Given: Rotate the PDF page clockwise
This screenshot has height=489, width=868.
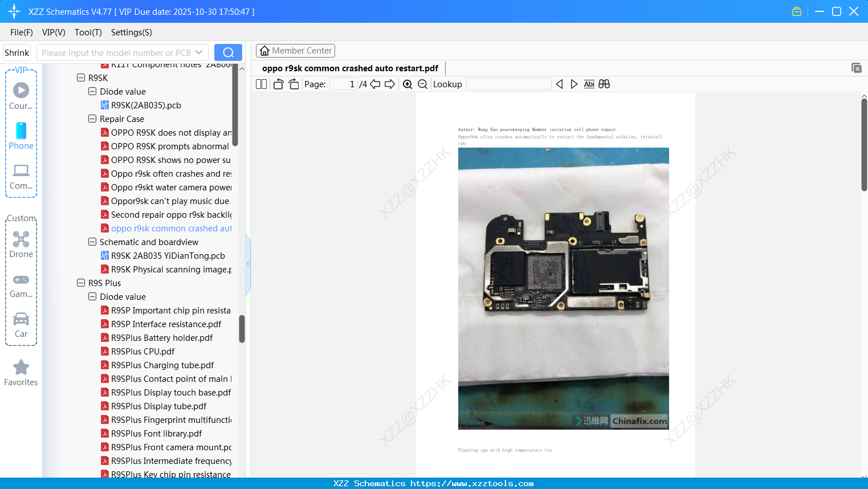Looking at the screenshot, I should point(294,84).
